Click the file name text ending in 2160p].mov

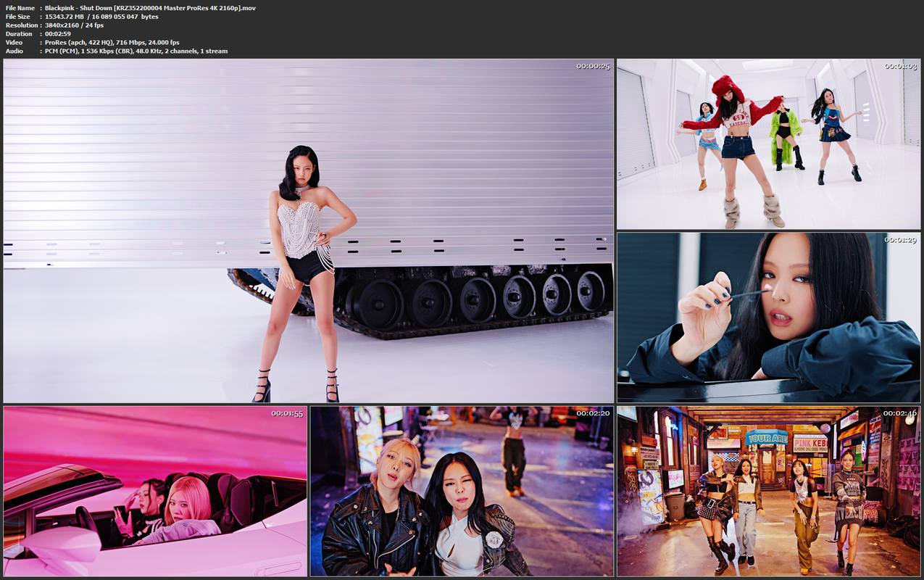click(x=150, y=8)
